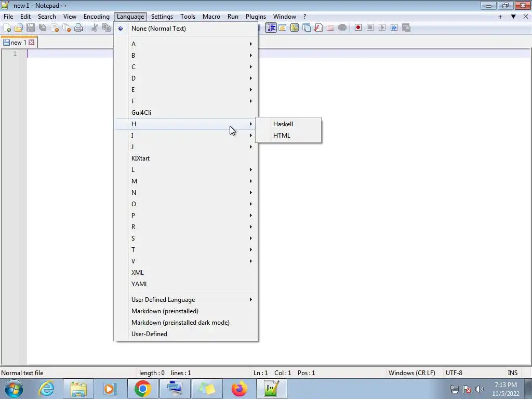Expand the I language submenu
Screen dimensions: 532x399
186,136
